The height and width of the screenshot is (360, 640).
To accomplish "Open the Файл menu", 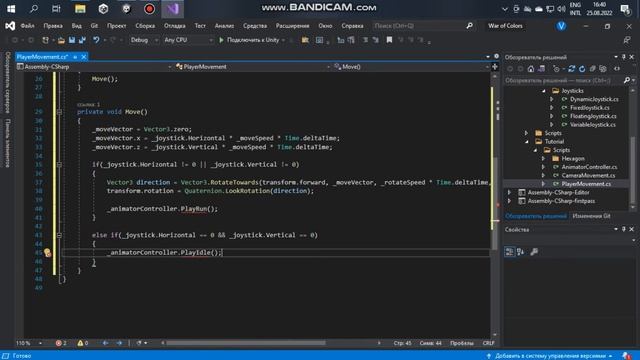I will click(x=27, y=26).
